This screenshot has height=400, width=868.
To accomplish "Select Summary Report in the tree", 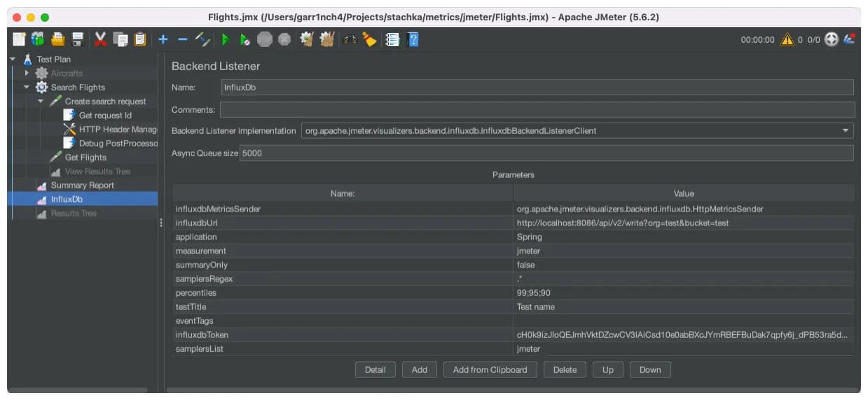I will click(x=82, y=186).
